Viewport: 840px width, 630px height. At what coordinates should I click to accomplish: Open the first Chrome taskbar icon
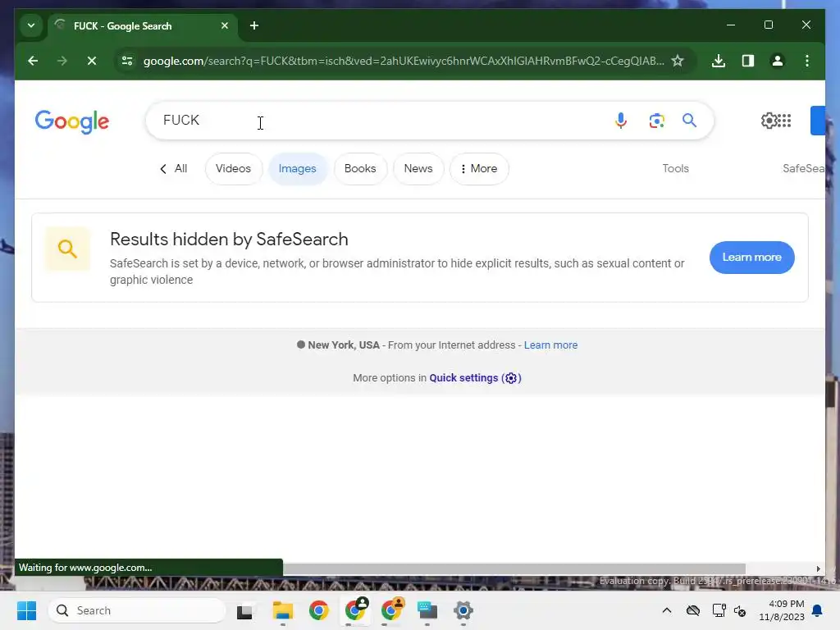point(319,610)
